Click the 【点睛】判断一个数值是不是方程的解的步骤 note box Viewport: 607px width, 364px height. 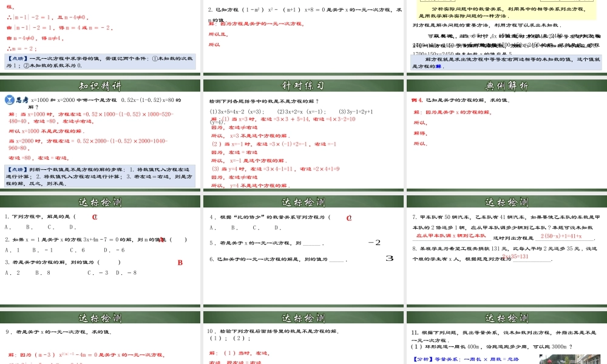(100, 176)
